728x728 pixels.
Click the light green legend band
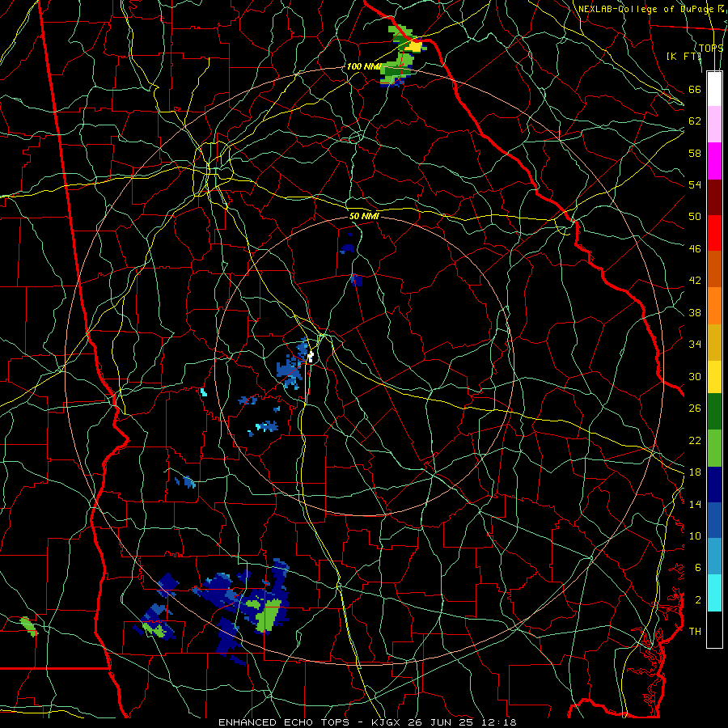click(x=714, y=448)
